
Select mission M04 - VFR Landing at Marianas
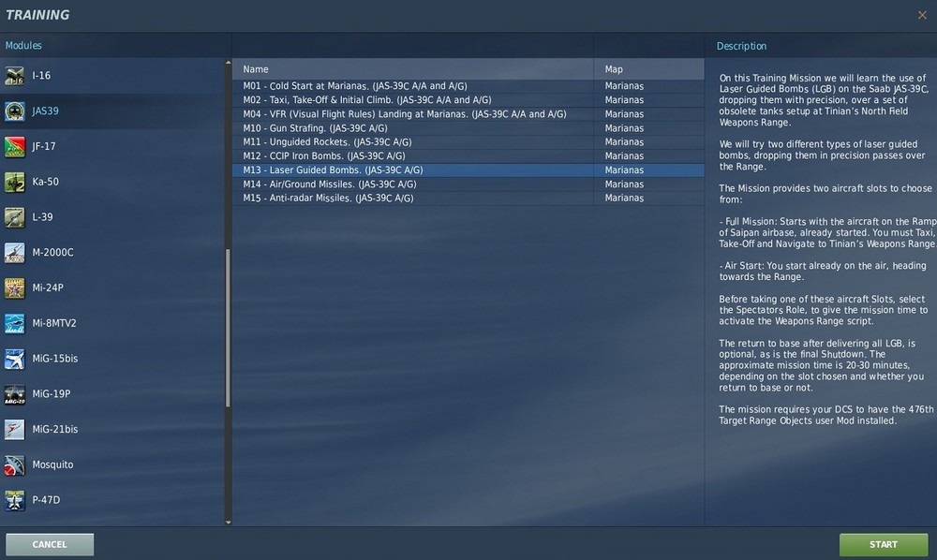[x=468, y=114]
